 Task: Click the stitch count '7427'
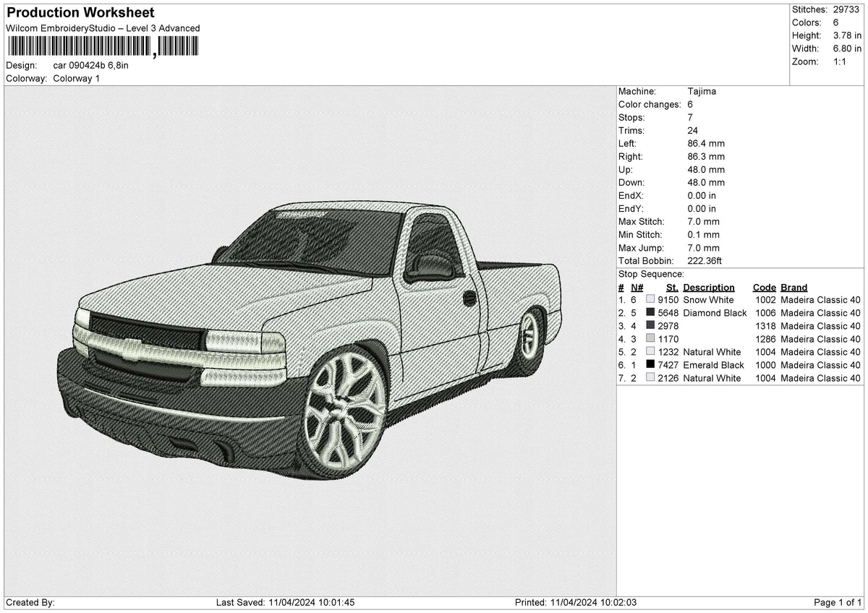(x=668, y=364)
